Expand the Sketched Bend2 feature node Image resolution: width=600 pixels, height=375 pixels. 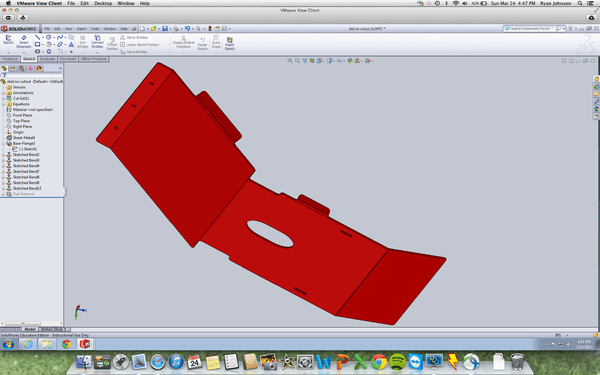pos(3,155)
